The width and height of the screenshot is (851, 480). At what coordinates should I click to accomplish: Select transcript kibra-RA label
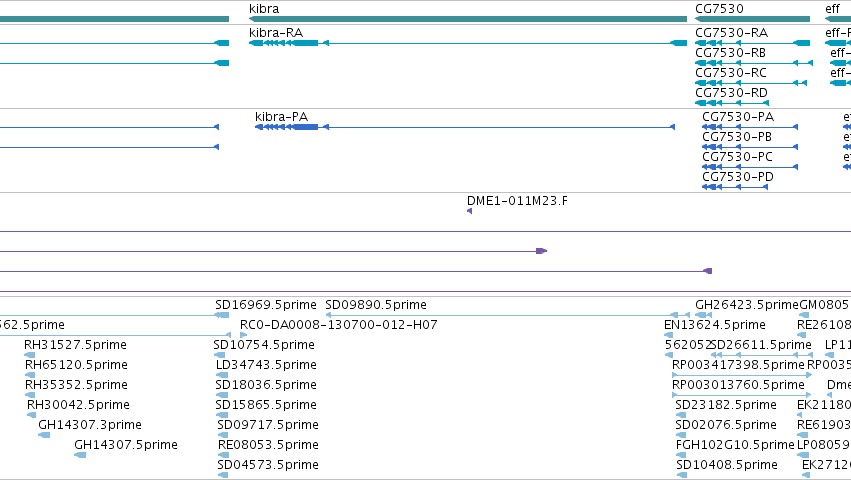pos(276,33)
